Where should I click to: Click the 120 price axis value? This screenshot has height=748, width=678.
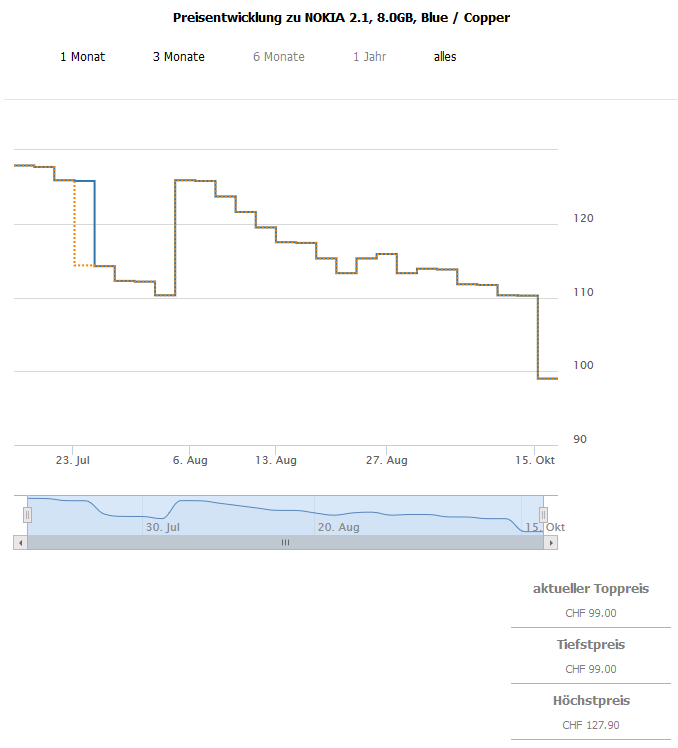(x=583, y=218)
